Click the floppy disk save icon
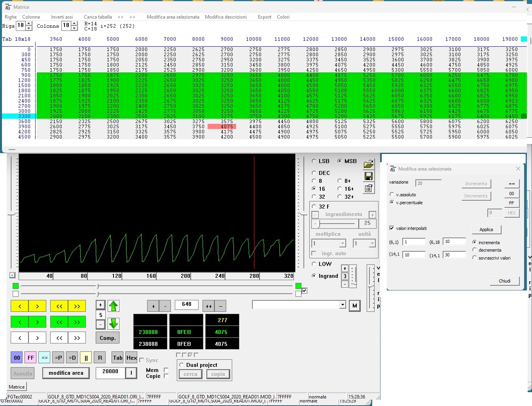This screenshot has height=406, width=532. [368, 176]
